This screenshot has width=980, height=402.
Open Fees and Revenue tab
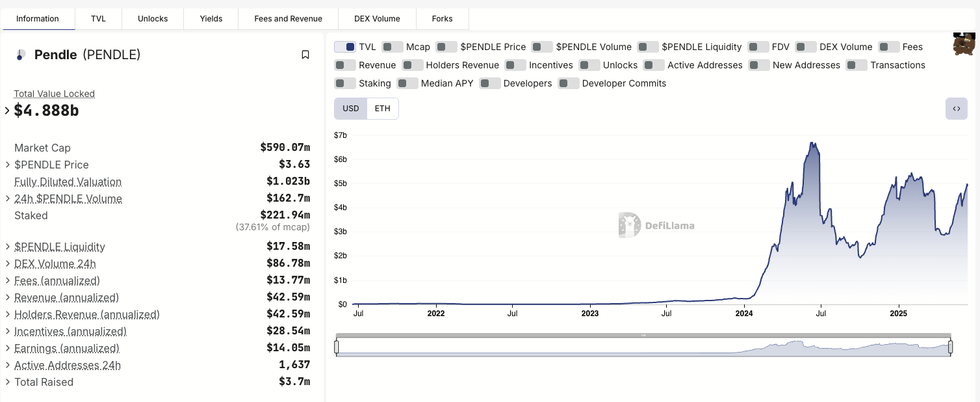pos(289,19)
